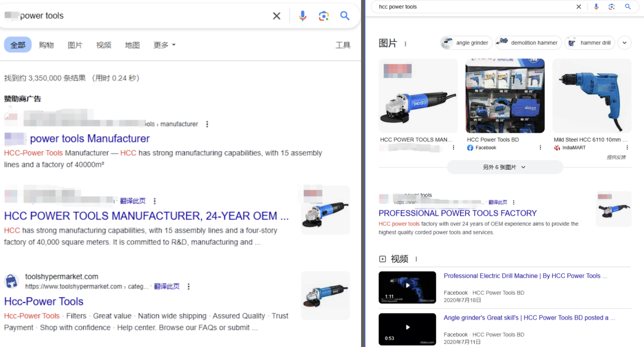Viewport: 644px width, 347px height.
Task: Clear the left search box with X
Action: (x=276, y=16)
